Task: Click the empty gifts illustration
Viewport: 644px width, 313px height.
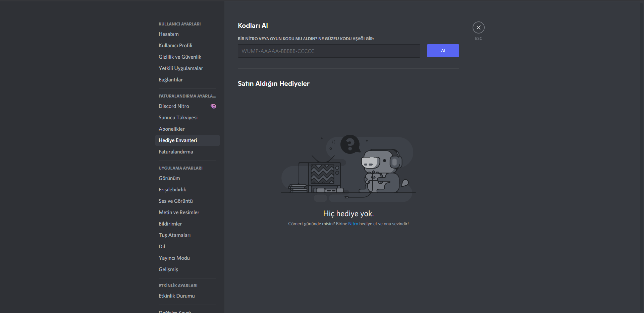Action: [348, 168]
